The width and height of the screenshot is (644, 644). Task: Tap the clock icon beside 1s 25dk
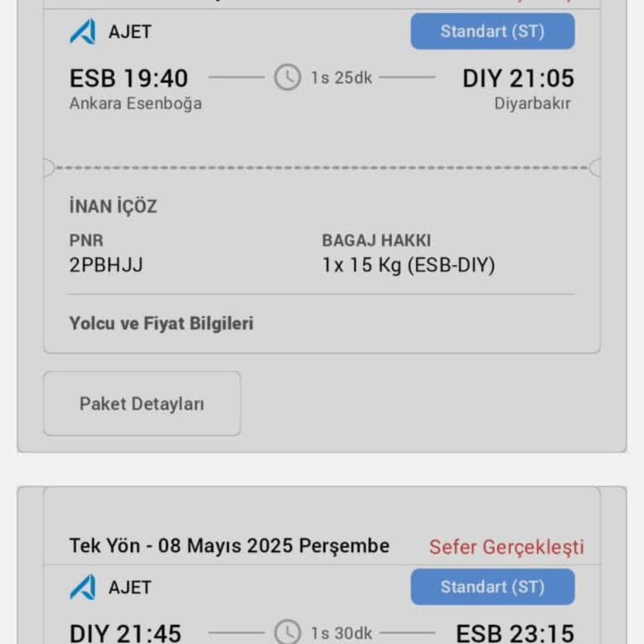[287, 78]
